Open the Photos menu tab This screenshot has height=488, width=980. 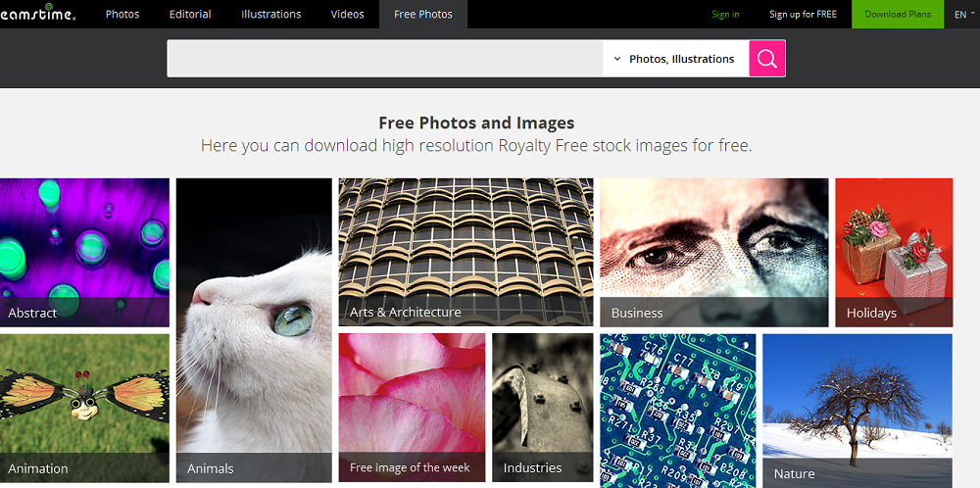click(122, 15)
